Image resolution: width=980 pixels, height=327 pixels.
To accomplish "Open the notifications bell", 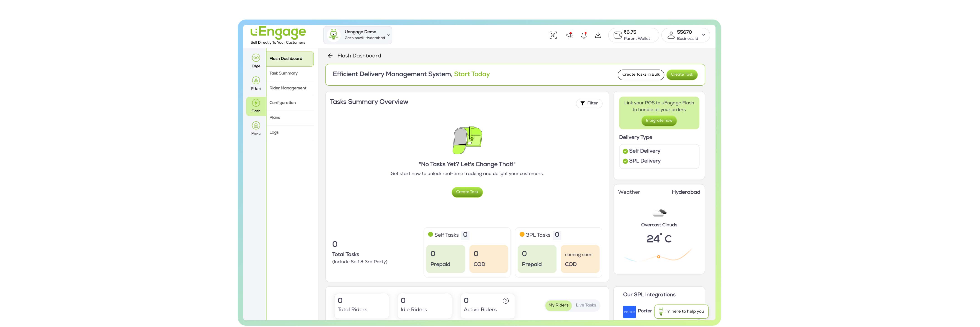I will click(584, 35).
